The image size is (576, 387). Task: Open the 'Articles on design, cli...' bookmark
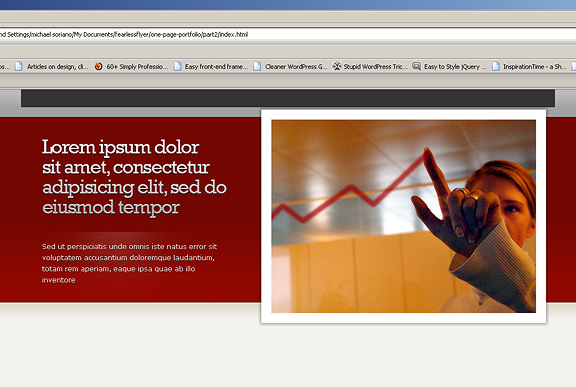pyautogui.click(x=52, y=66)
